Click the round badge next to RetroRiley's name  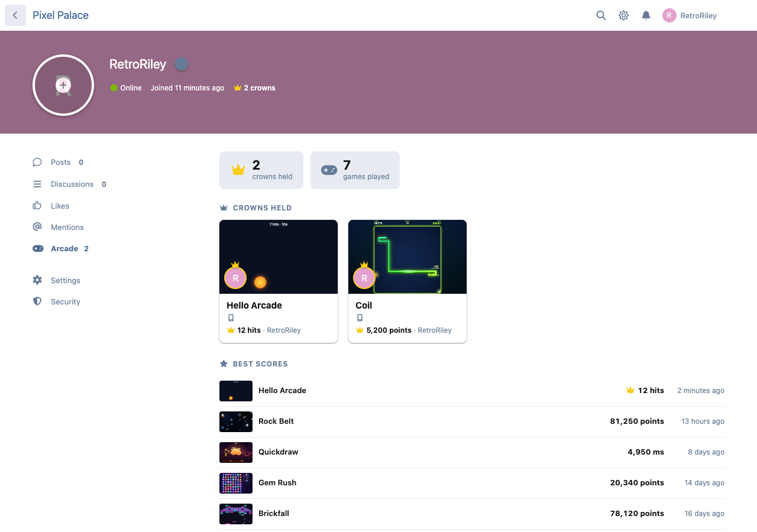(182, 64)
